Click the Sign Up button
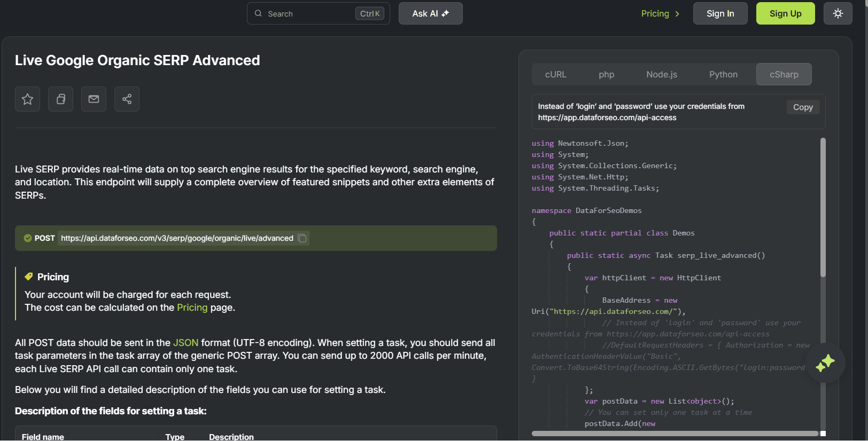 (785, 13)
